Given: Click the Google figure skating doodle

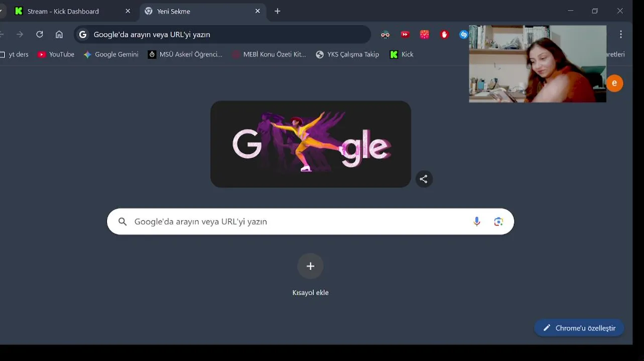Looking at the screenshot, I should click(x=311, y=144).
